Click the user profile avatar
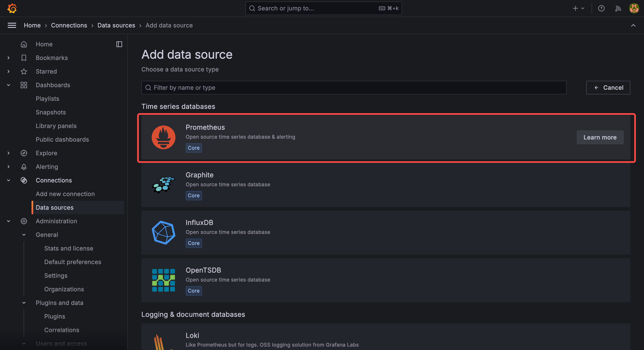 634,8
